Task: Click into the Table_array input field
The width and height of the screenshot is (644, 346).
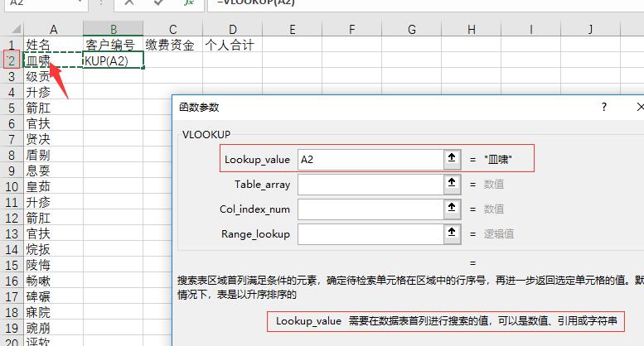Action: point(370,184)
